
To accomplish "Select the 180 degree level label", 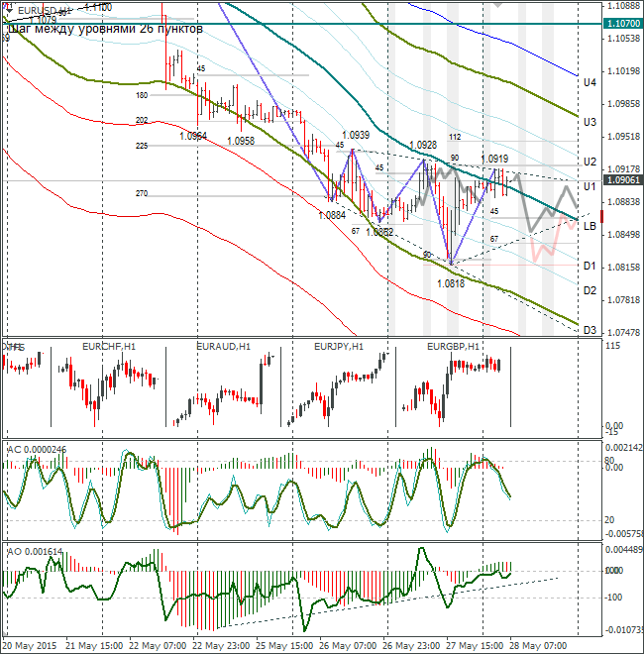I will (x=142, y=95).
